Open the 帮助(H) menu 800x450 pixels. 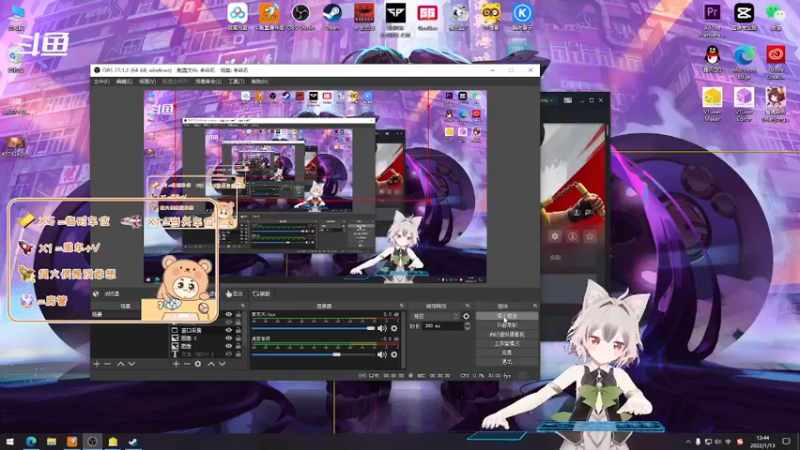(259, 82)
